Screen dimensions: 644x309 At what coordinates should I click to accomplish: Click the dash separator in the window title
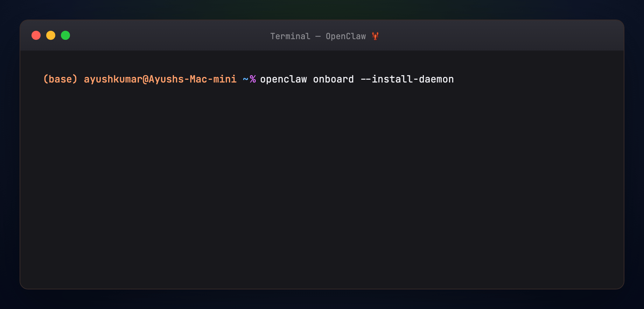coord(318,36)
